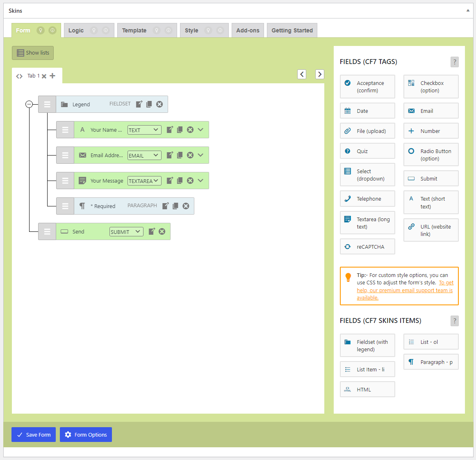Open the Getting Started tab
The width and height of the screenshot is (476, 460).
(292, 30)
